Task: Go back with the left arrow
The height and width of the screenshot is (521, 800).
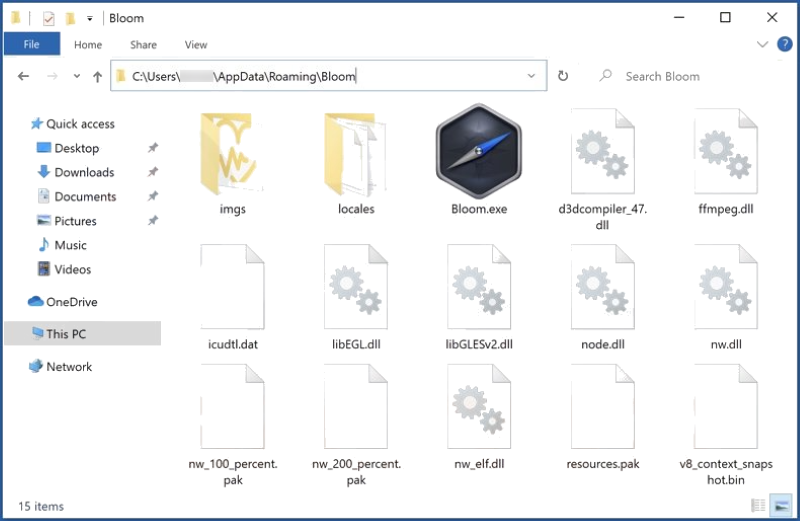Action: [x=23, y=77]
